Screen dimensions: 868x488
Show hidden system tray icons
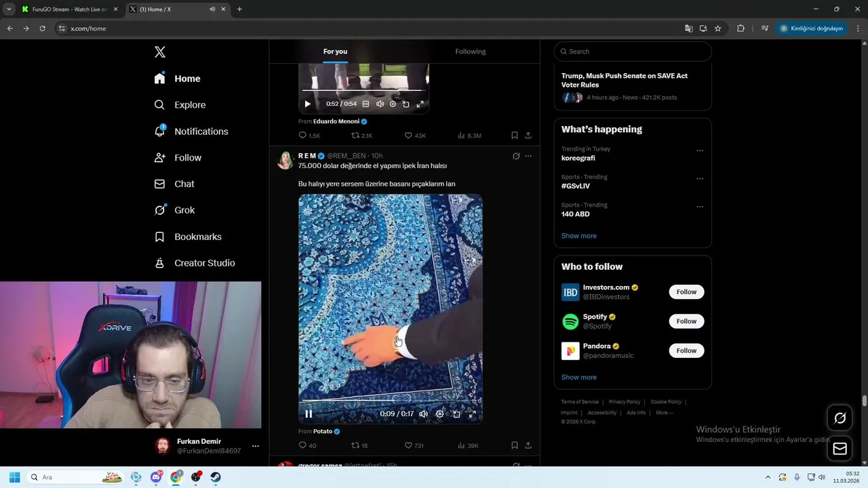pyautogui.click(x=768, y=477)
